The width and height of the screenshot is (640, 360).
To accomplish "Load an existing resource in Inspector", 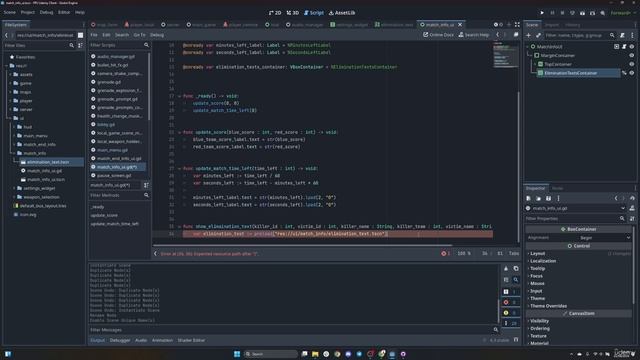I will pos(538,198).
